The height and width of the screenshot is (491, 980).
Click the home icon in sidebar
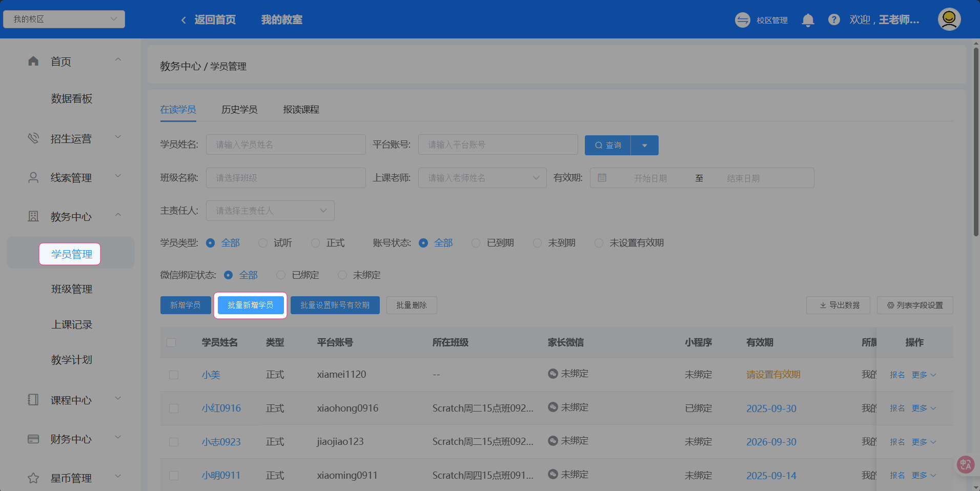click(33, 62)
